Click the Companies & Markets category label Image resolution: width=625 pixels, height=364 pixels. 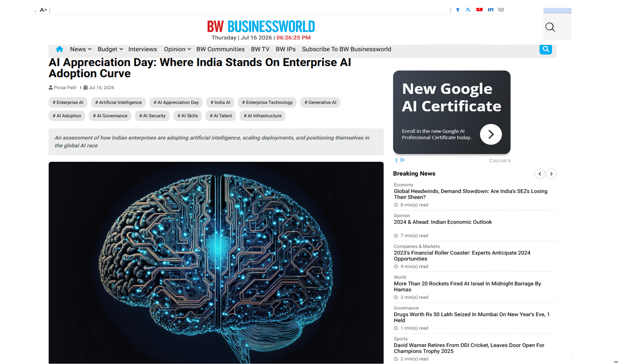coord(417,246)
